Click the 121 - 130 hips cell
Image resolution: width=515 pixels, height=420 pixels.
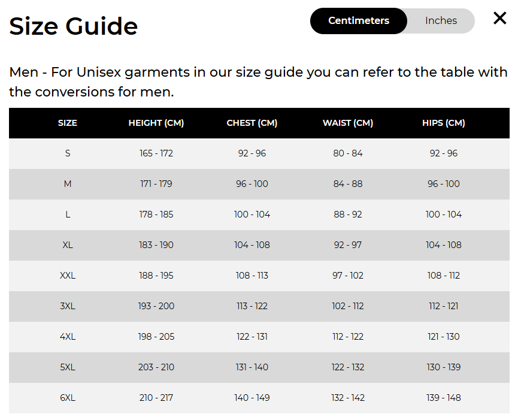pos(443,337)
